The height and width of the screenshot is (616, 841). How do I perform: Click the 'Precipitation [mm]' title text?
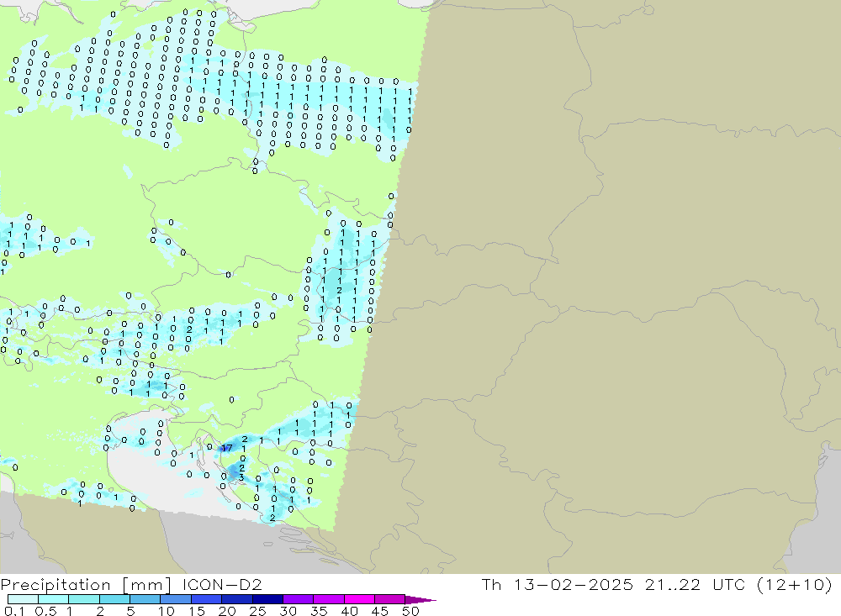click(86, 584)
